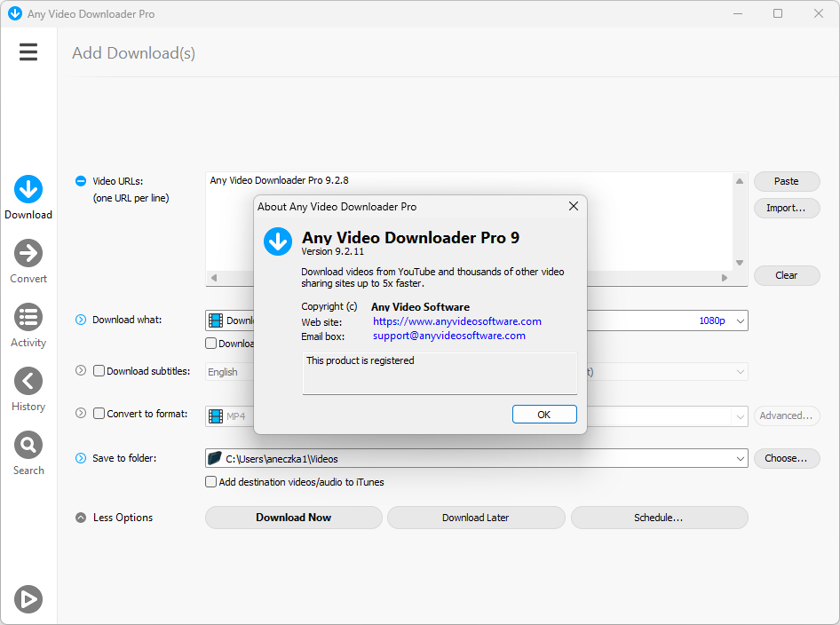Image resolution: width=840 pixels, height=625 pixels.
Task: Click the Schedule... button
Action: pyautogui.click(x=659, y=518)
